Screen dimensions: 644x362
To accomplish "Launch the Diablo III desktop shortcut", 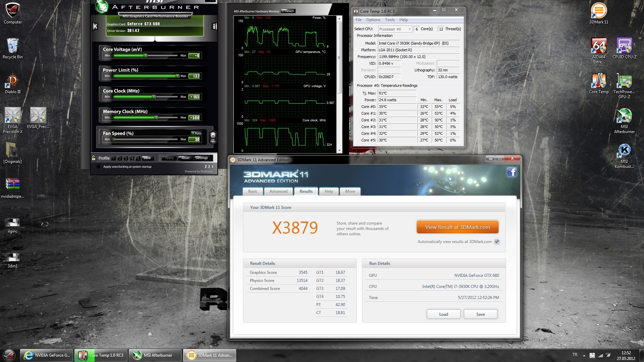I will point(13,83).
